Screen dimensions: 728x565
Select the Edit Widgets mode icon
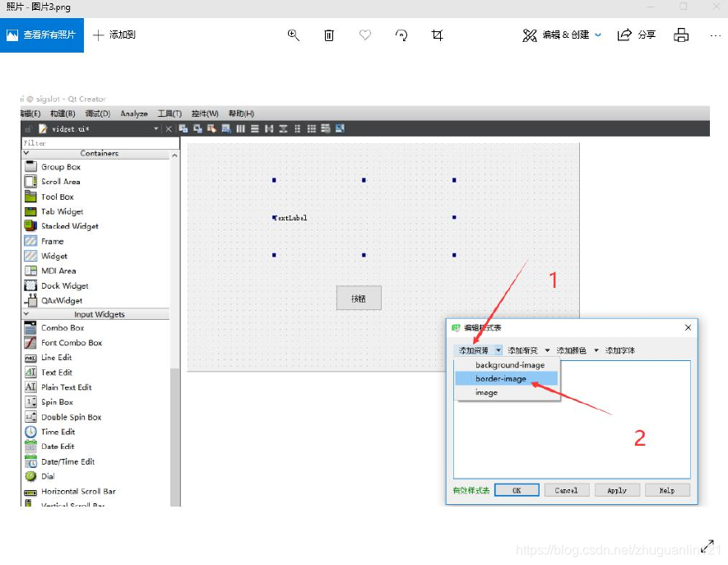point(183,128)
